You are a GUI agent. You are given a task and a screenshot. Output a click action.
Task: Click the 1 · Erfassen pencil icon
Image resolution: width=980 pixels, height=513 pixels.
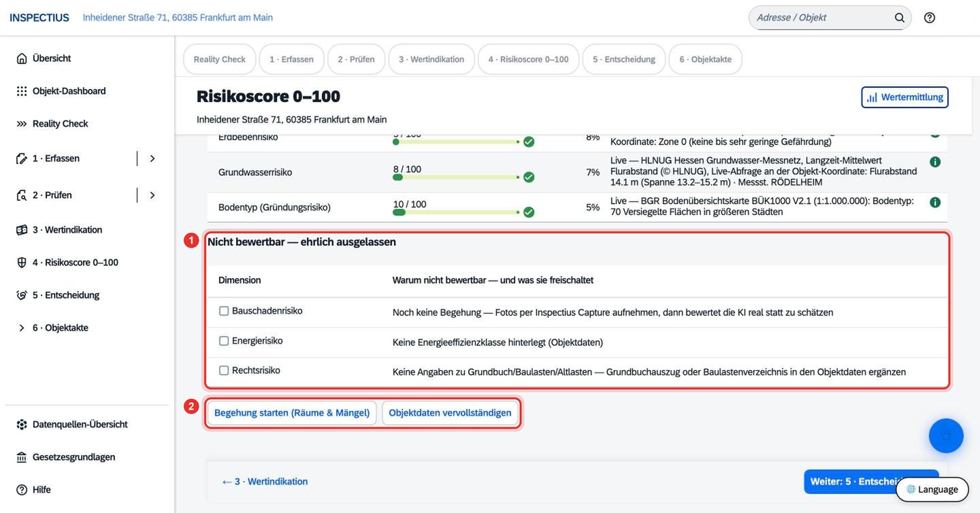[x=22, y=159]
